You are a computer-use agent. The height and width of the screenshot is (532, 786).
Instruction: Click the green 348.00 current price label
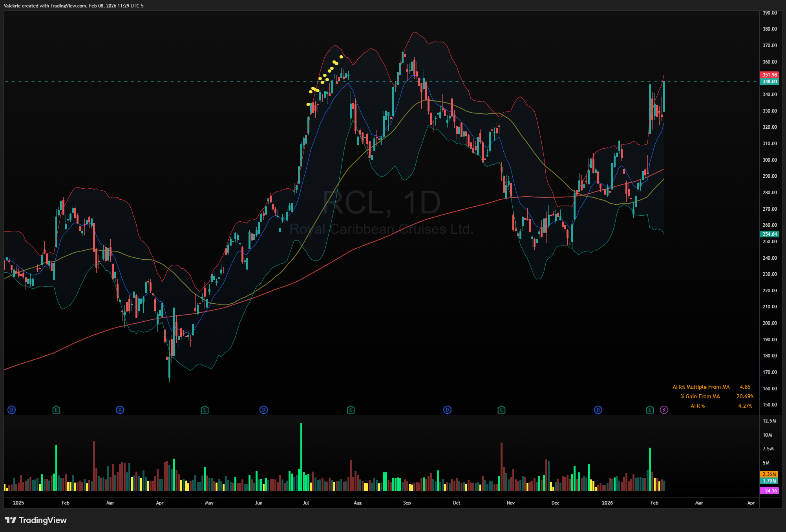(x=770, y=82)
